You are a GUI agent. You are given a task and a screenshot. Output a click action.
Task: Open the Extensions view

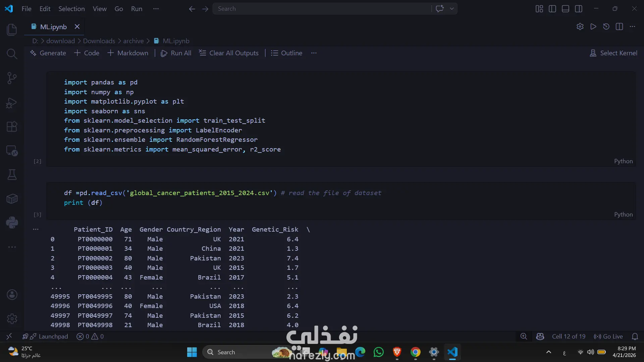click(12, 127)
